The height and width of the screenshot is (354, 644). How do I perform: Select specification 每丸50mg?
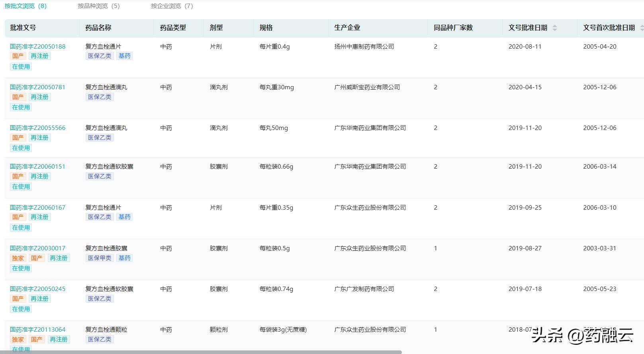point(274,128)
